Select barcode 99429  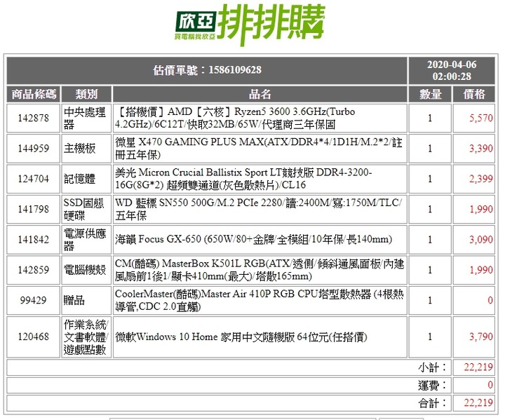pyautogui.click(x=34, y=300)
